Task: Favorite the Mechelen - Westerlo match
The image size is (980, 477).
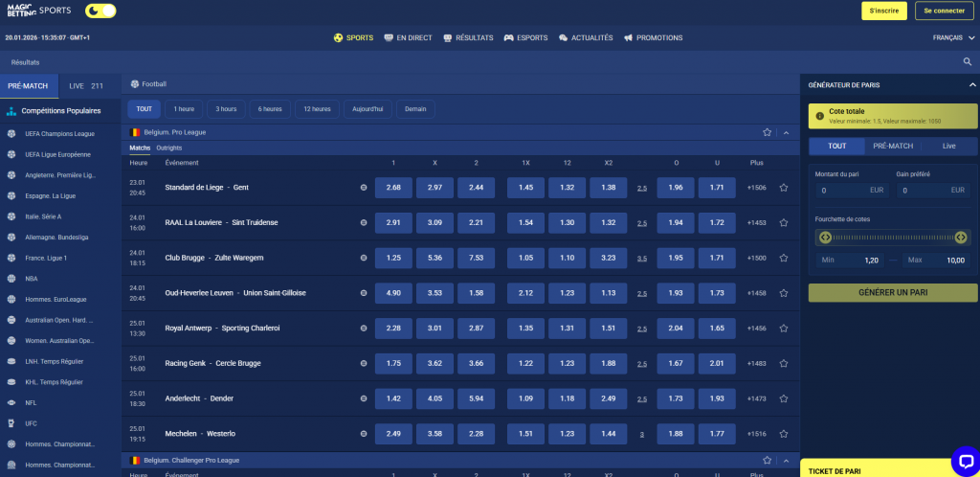Action: pos(784,434)
